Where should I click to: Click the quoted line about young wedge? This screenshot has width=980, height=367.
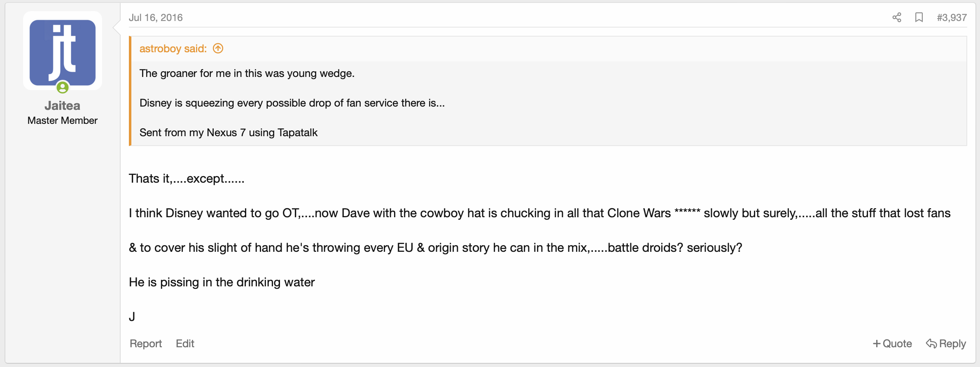click(x=247, y=73)
